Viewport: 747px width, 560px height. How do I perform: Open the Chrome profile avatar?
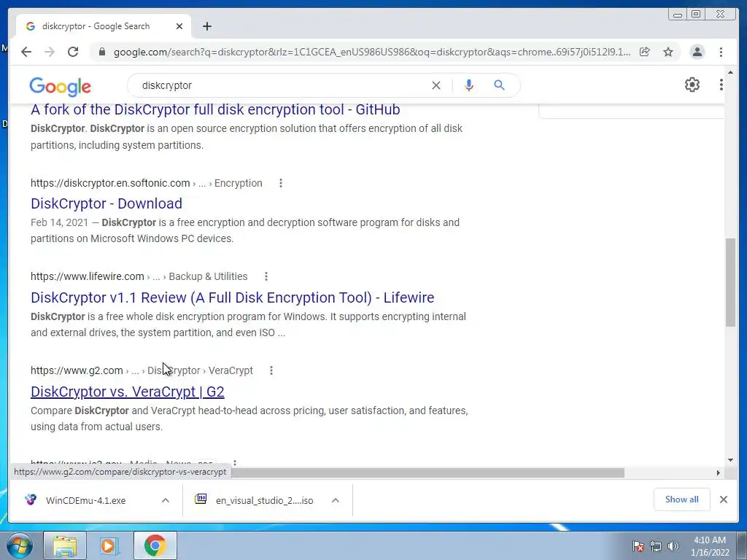pyautogui.click(x=697, y=52)
